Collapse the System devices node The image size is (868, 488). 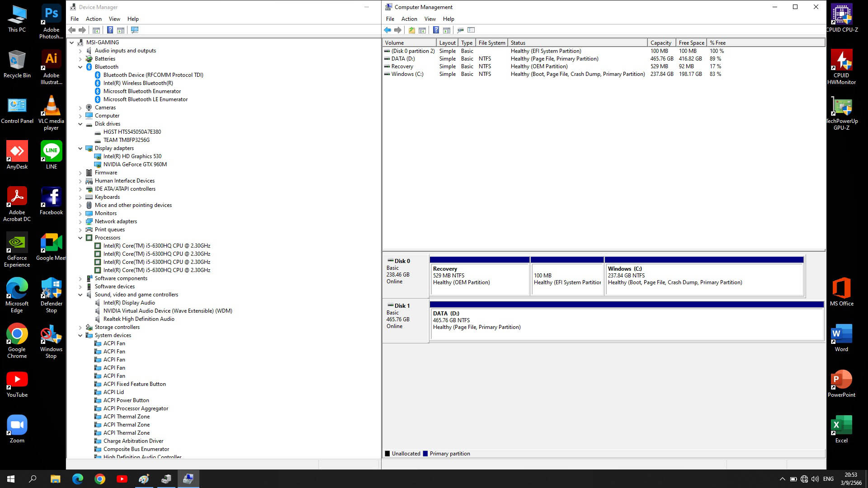[80, 335]
